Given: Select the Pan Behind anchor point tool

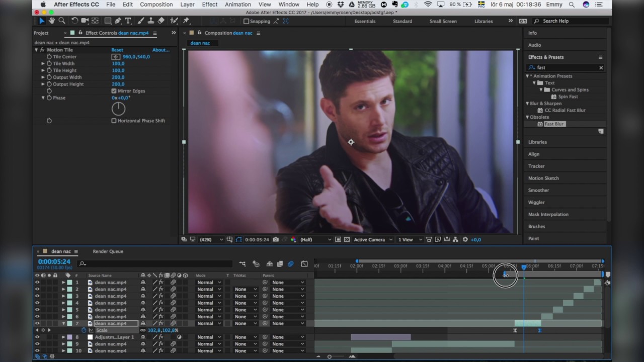Looking at the screenshot, I should 95,21.
